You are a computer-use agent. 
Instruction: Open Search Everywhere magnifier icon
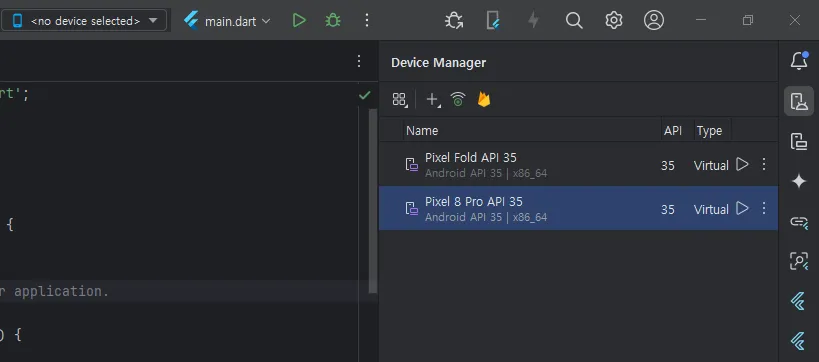574,21
